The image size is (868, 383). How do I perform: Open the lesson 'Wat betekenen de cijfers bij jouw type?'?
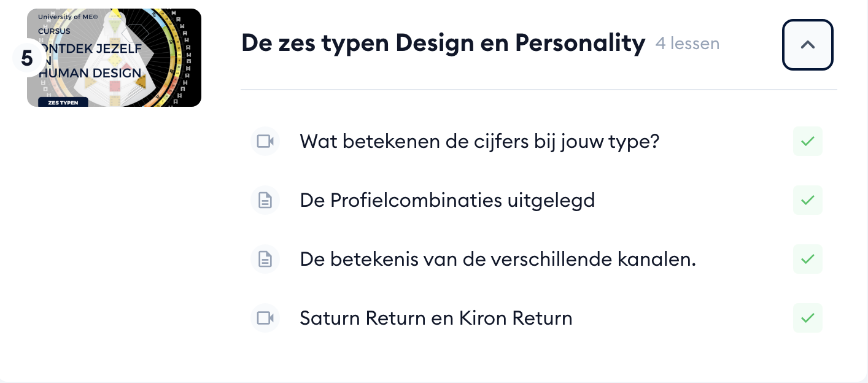479,142
